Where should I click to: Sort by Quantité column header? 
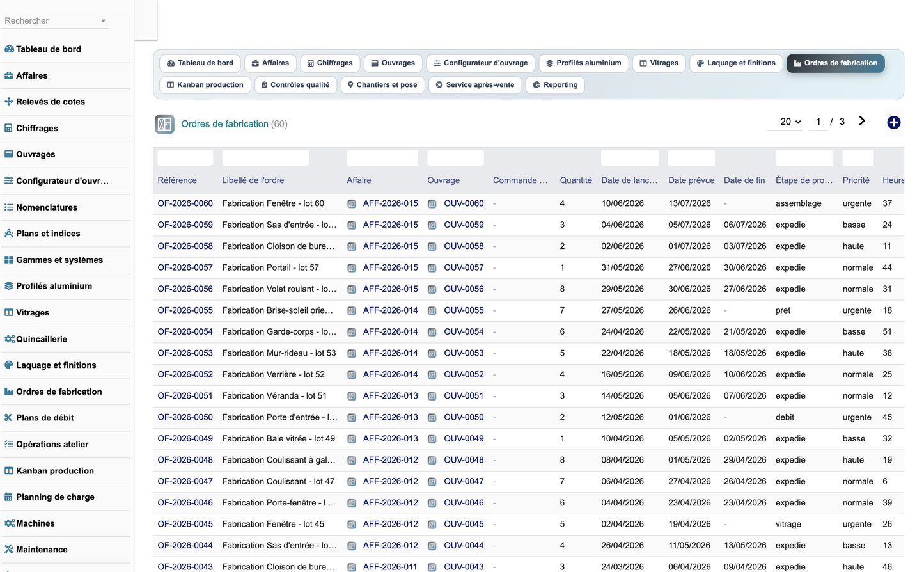(x=576, y=180)
